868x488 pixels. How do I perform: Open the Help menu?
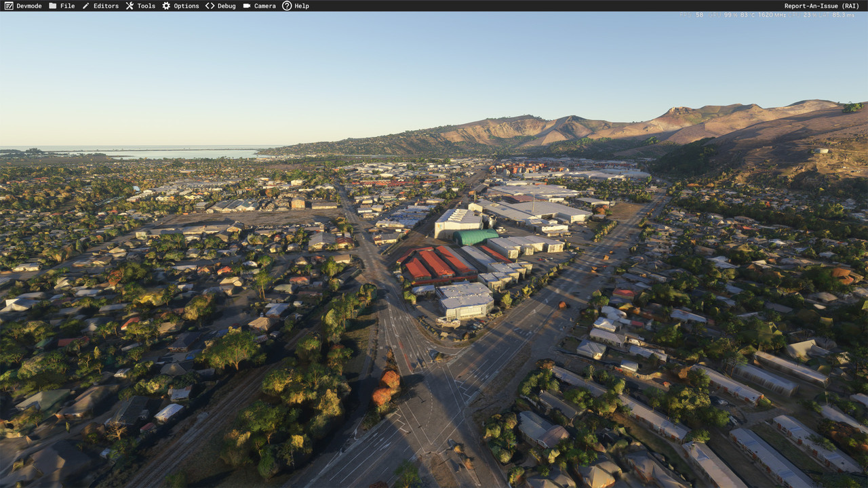pyautogui.click(x=296, y=5)
